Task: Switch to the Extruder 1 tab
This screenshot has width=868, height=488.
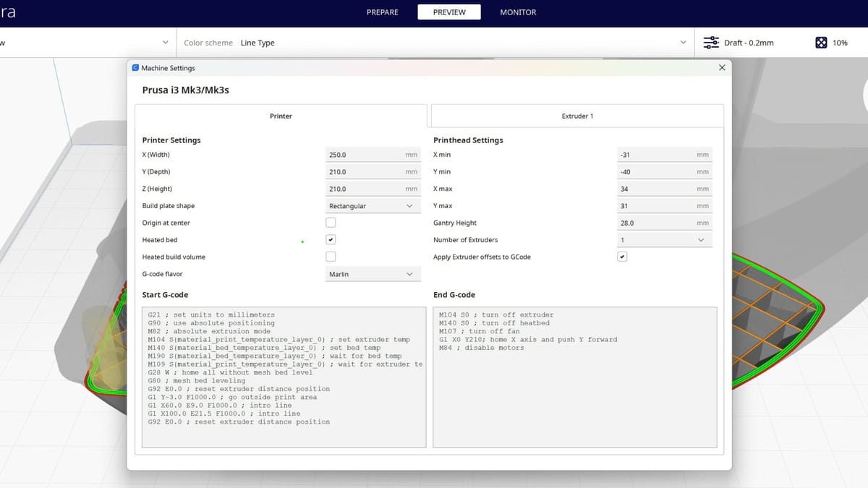Action: click(577, 116)
